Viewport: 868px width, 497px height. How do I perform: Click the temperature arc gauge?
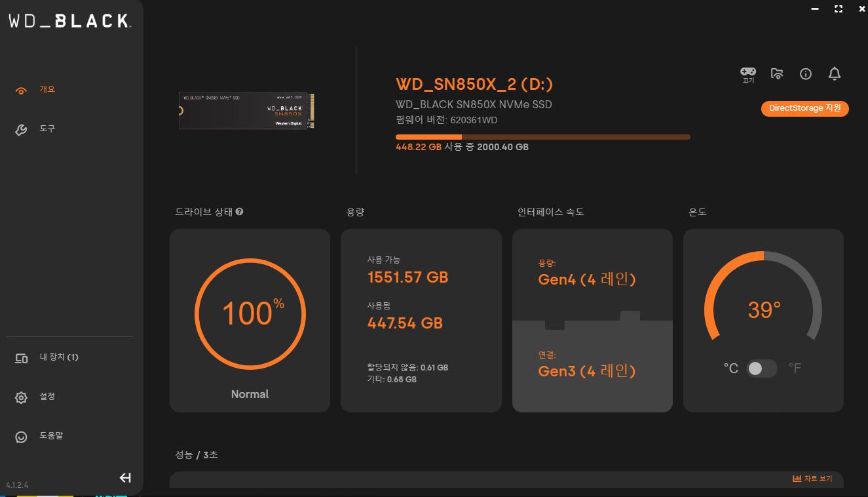[763, 295]
